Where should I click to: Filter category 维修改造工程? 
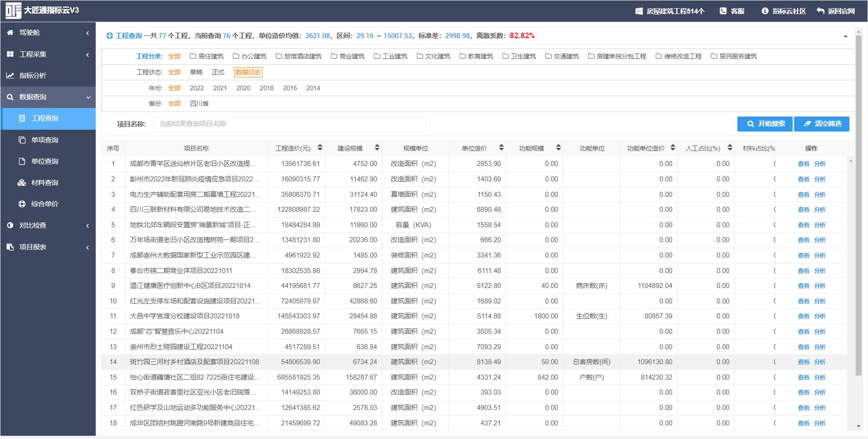(678, 56)
